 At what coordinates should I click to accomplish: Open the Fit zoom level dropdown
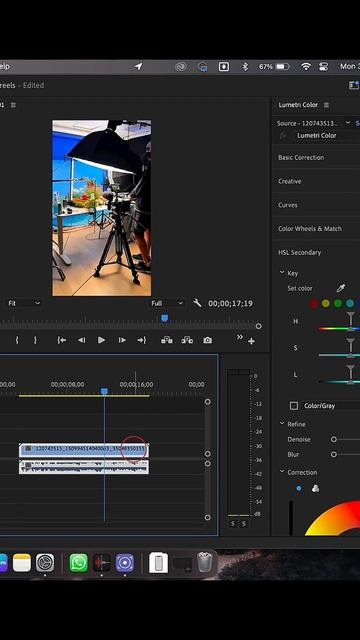(24, 303)
